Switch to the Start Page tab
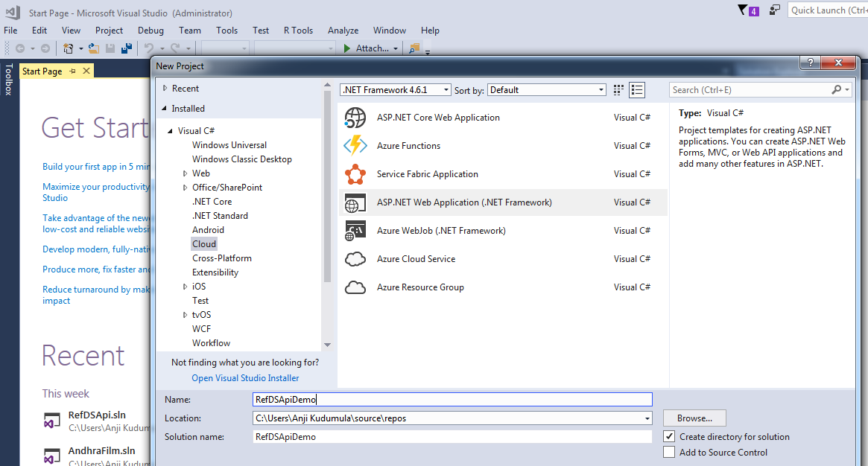The image size is (868, 466). tap(42, 71)
